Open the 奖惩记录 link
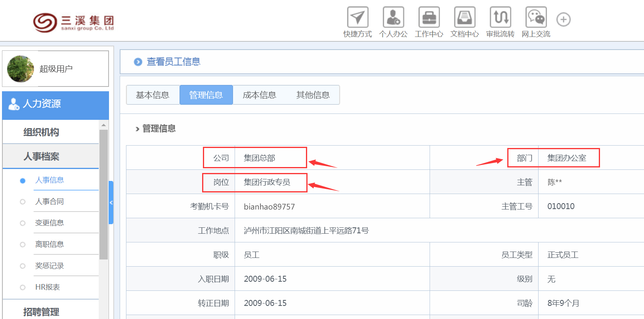644x319 pixels. (x=50, y=266)
